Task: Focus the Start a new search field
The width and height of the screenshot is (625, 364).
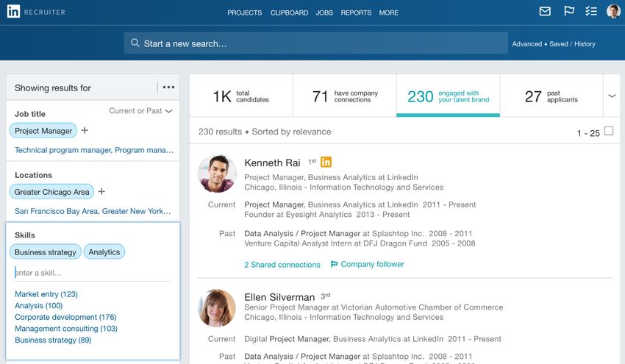Action: click(x=315, y=43)
